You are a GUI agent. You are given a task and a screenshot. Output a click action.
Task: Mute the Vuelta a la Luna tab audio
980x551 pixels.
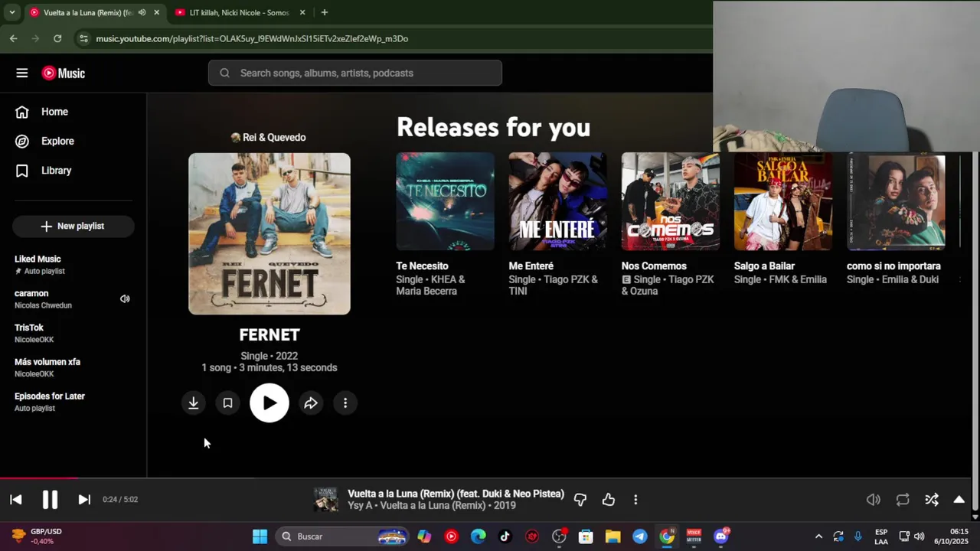click(142, 12)
